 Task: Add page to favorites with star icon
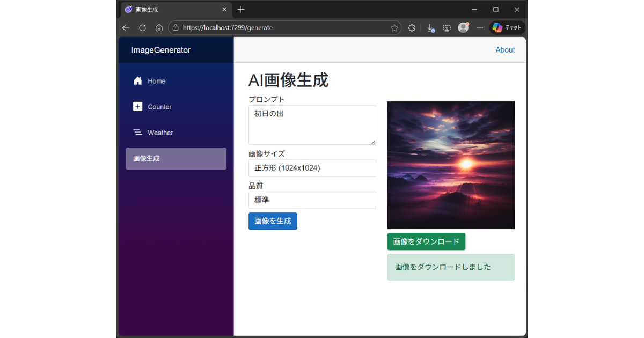click(x=394, y=28)
